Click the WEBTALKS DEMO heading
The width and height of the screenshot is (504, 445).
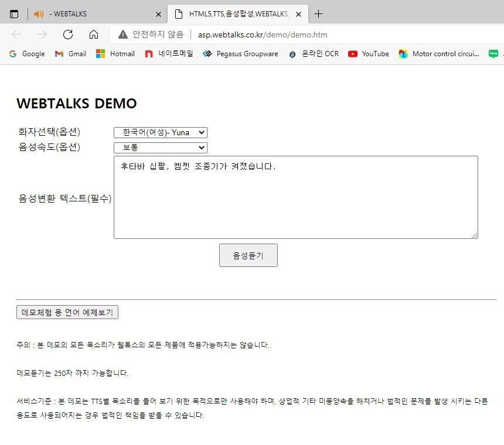(x=77, y=104)
